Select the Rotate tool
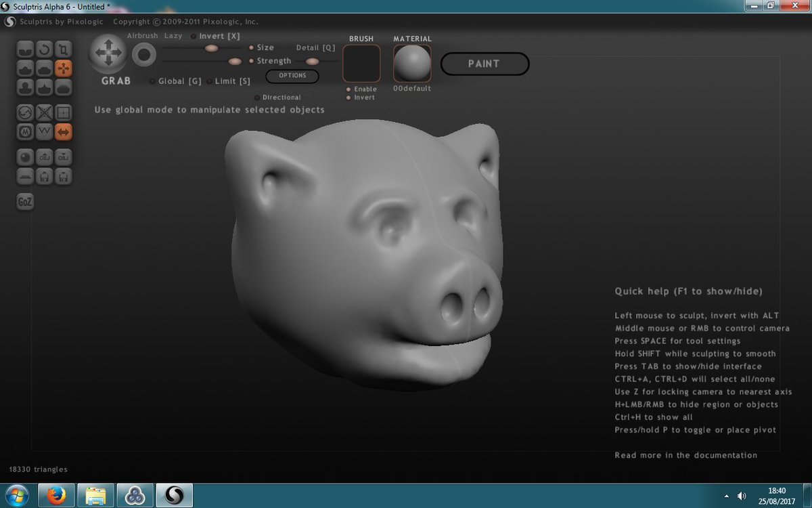Viewport: 812px width, 508px height. click(x=45, y=49)
